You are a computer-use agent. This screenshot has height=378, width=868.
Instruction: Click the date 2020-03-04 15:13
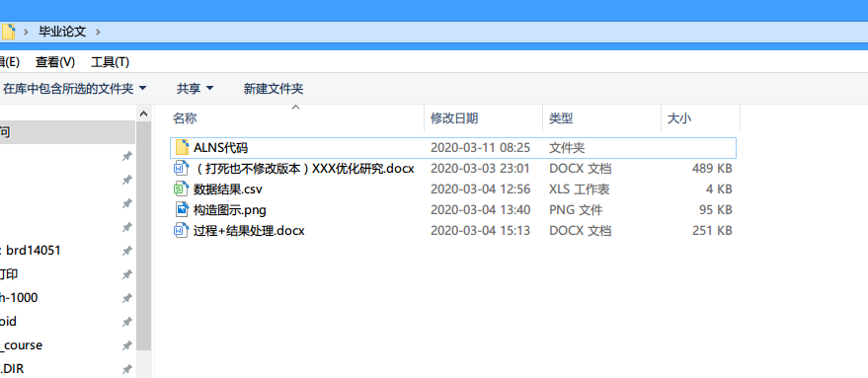coord(481,230)
